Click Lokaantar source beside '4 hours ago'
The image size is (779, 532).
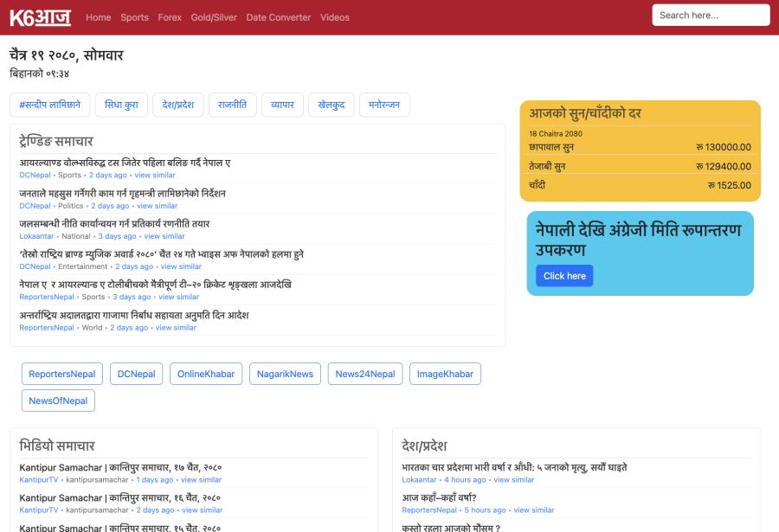[419, 480]
